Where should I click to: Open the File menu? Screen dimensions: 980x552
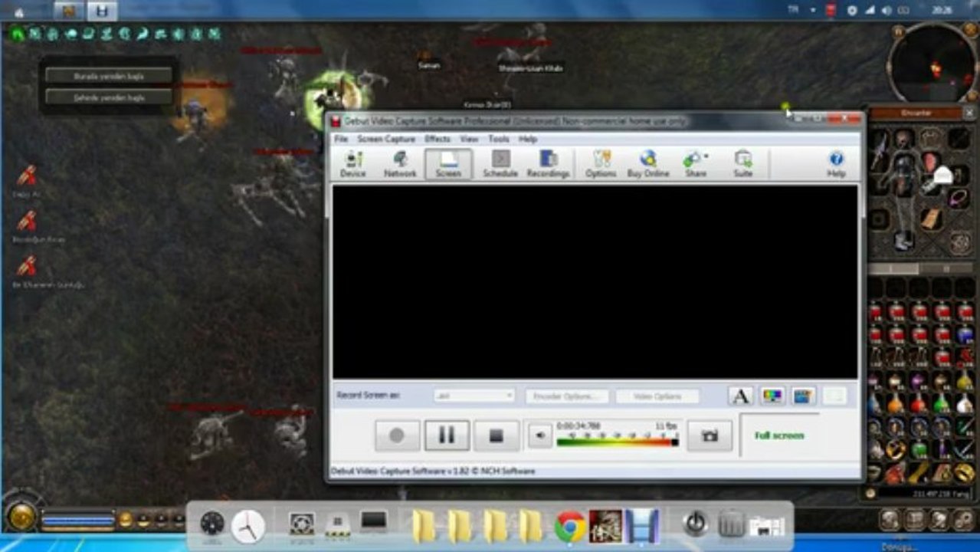[341, 139]
